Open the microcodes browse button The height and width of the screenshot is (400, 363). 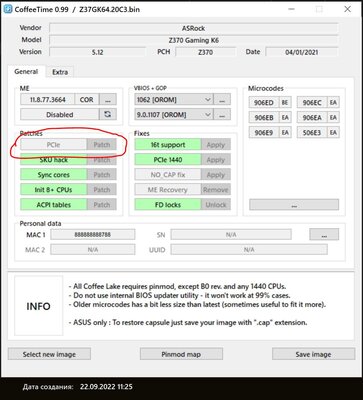point(294,205)
